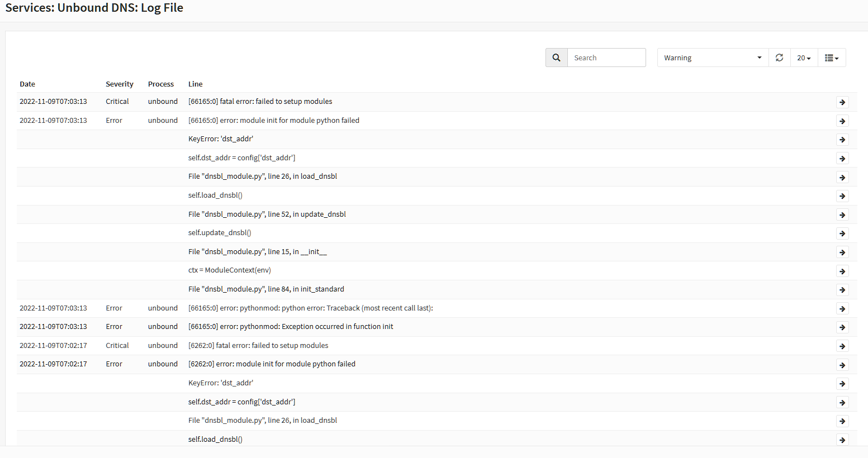Click the arrow icon for the pythonmod Traceback row
Screen dimensions: 868x458
842,308
